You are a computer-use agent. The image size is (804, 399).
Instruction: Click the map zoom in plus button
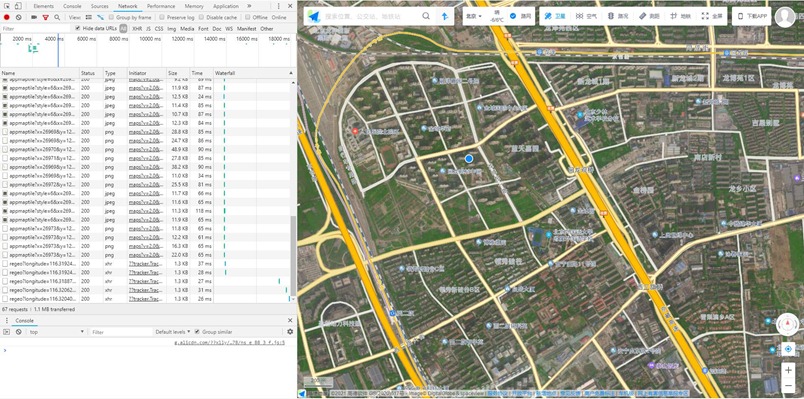(x=788, y=370)
